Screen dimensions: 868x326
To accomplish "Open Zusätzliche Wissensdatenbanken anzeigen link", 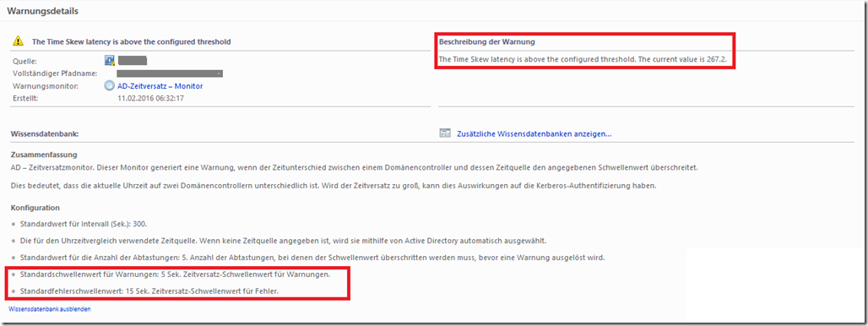I will [534, 134].
